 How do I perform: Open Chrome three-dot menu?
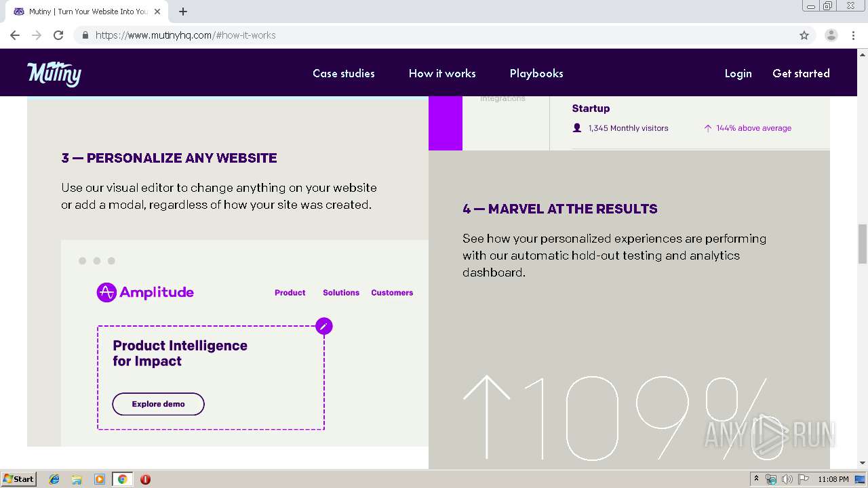point(854,35)
